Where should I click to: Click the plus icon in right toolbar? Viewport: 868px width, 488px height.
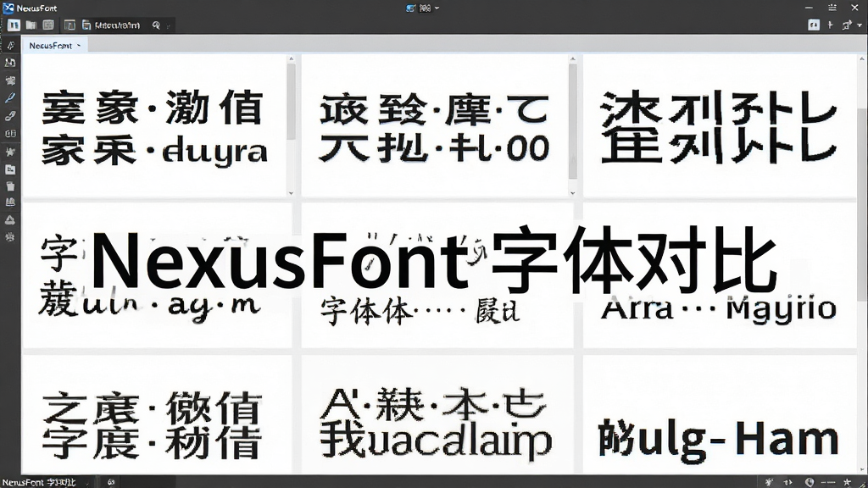point(831,25)
